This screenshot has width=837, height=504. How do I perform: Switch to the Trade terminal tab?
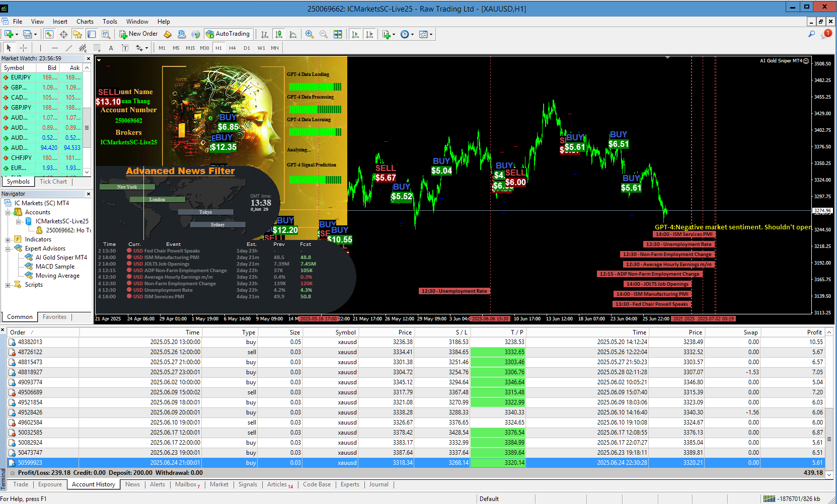(21, 484)
